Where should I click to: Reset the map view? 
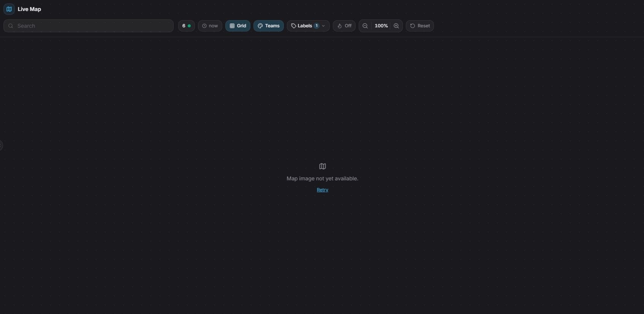(x=420, y=26)
